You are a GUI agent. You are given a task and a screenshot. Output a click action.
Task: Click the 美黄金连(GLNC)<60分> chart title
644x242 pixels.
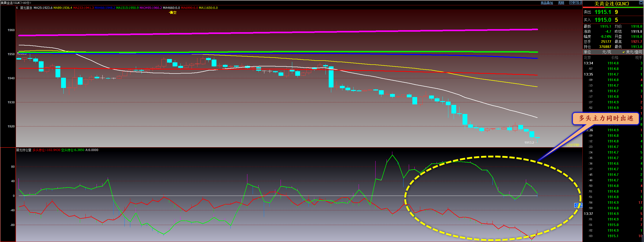click(x=16, y=3)
